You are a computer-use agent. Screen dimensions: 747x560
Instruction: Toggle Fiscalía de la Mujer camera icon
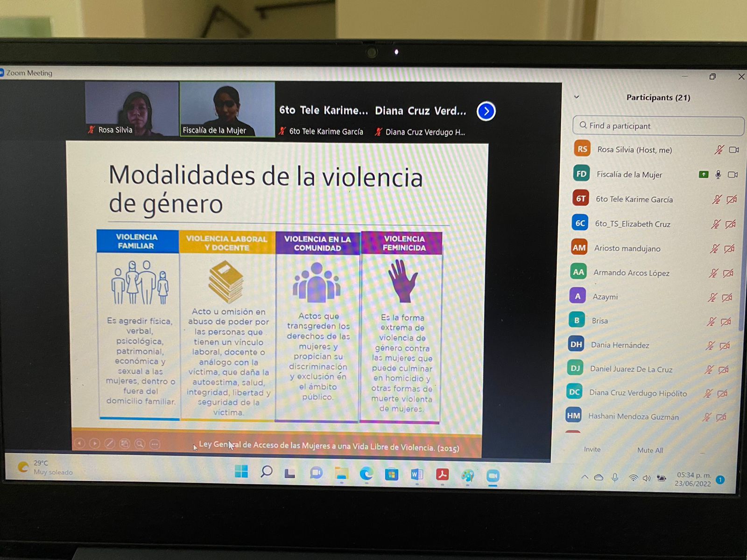733,175
